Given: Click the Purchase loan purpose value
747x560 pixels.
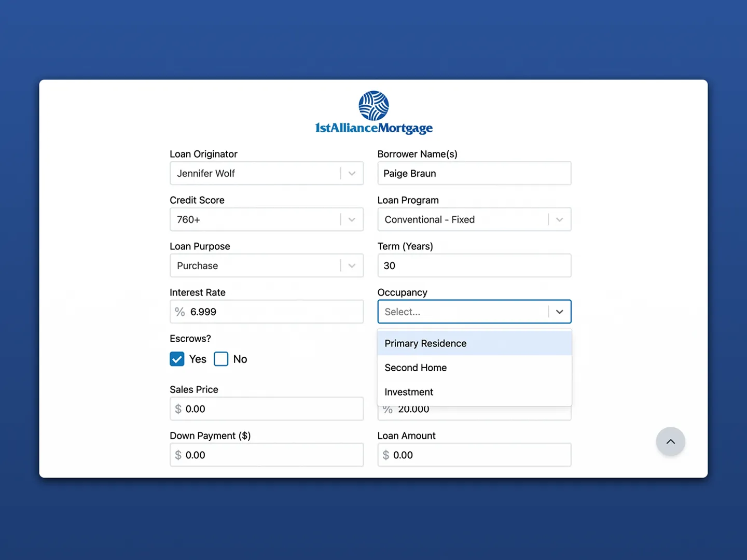Looking at the screenshot, I should pos(198,266).
